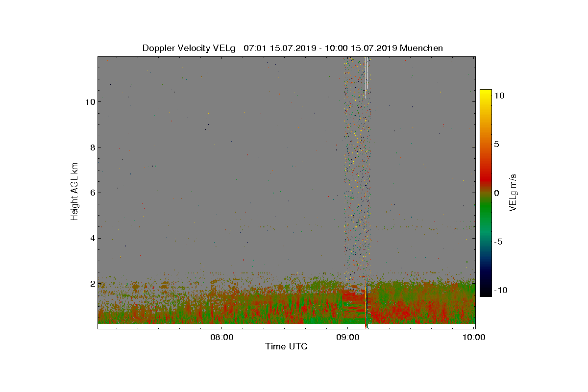Click the yellow top of the colorbar
This screenshot has width=588, height=392.
tap(486, 94)
